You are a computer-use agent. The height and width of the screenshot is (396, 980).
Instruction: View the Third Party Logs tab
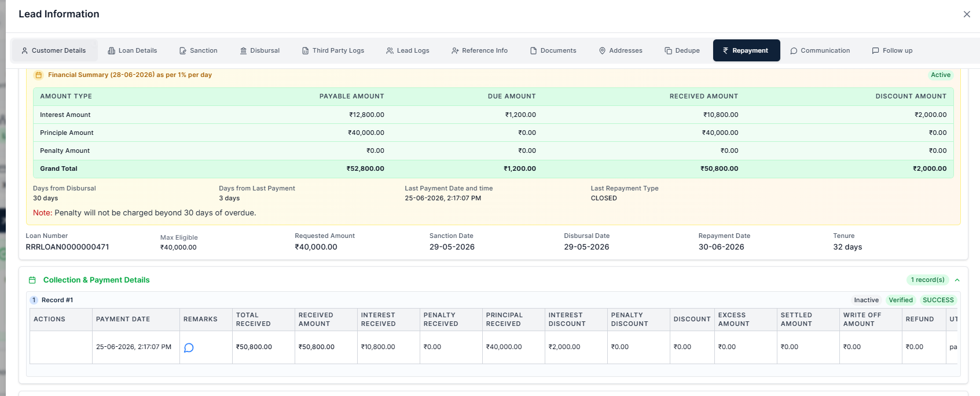click(333, 50)
